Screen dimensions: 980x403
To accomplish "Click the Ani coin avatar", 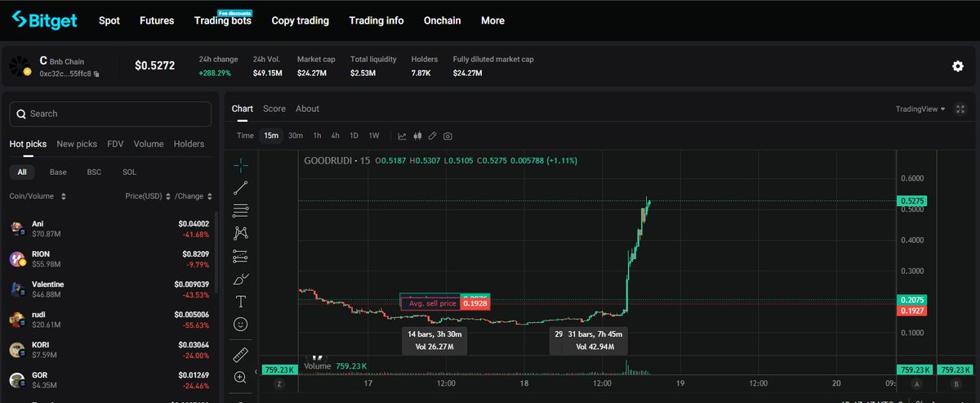I will (x=17, y=228).
